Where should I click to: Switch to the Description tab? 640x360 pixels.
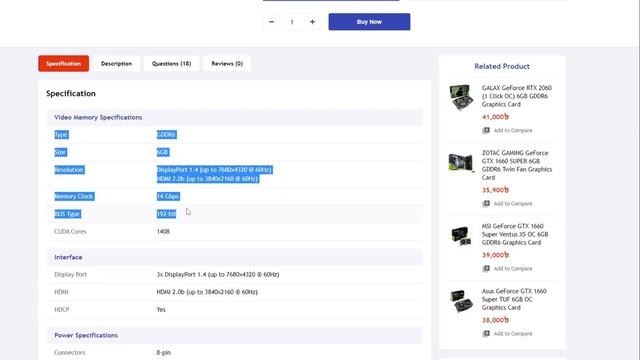116,64
